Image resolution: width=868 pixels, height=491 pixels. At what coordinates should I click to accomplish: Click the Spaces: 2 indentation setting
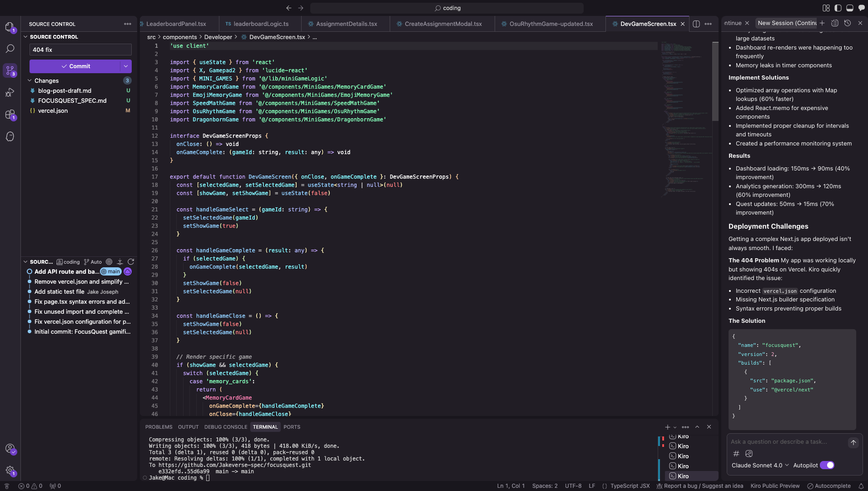click(x=545, y=486)
